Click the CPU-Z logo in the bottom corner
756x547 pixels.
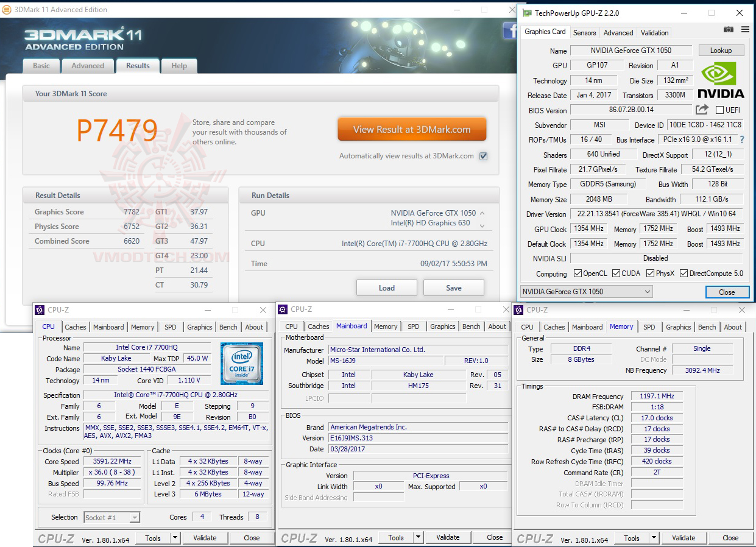click(55, 538)
